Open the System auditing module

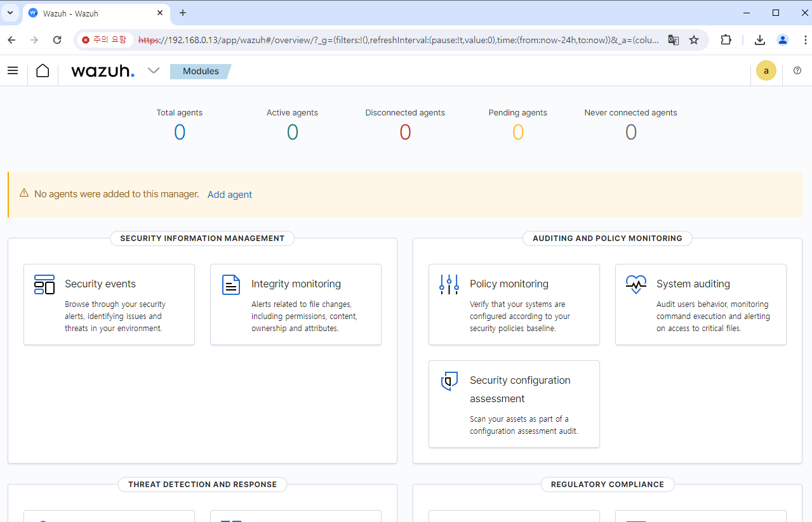[701, 304]
